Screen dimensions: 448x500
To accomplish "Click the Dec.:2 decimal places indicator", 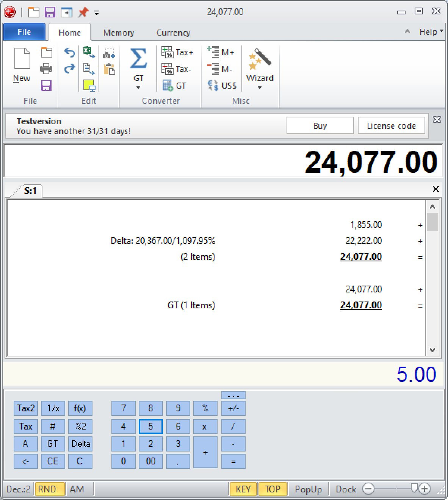I will coord(18,489).
